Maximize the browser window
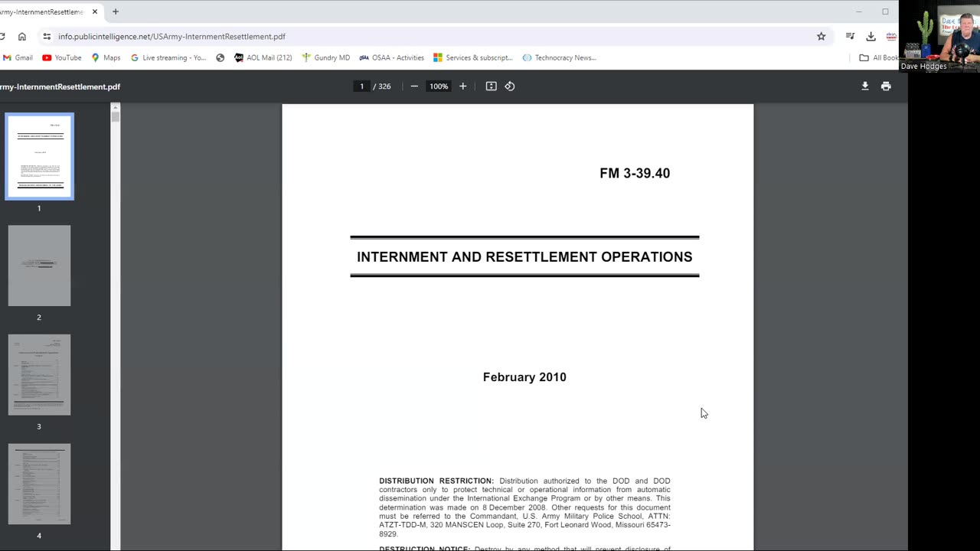Viewport: 980px width, 551px height. tap(885, 11)
